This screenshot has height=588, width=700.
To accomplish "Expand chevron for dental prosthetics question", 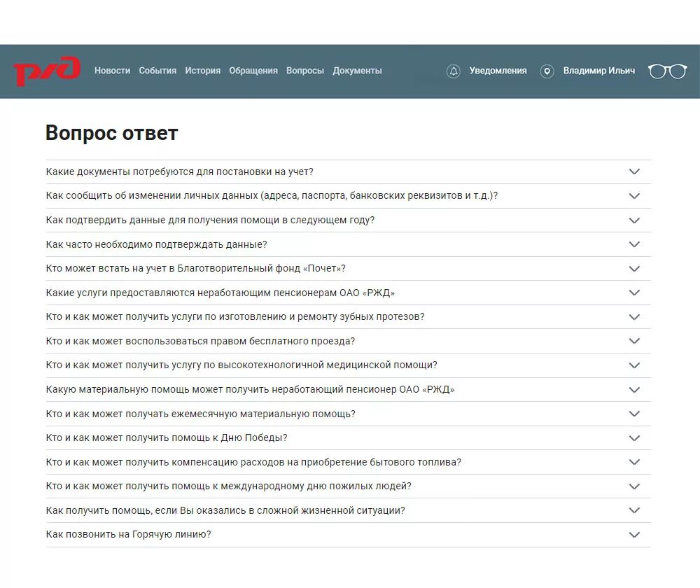I will pos(634,317).
